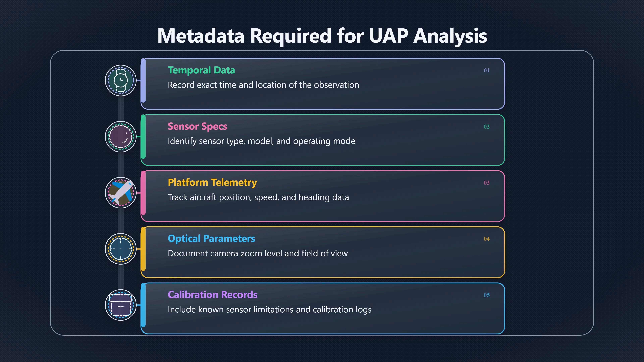Click the circular sensor icon beside Sensor Specs
The height and width of the screenshot is (362, 644).
[121, 137]
